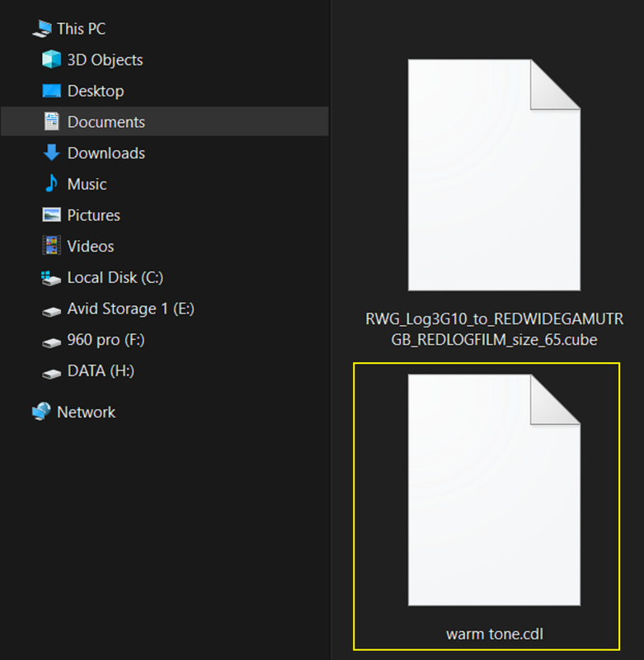Click the Pictures landscape icon

(x=51, y=214)
